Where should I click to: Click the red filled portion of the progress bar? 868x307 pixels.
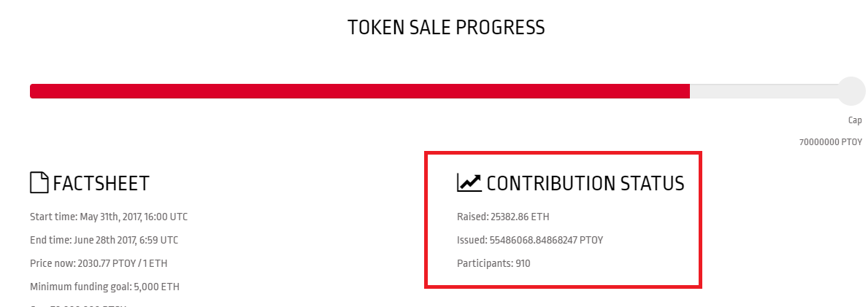pyautogui.click(x=360, y=91)
